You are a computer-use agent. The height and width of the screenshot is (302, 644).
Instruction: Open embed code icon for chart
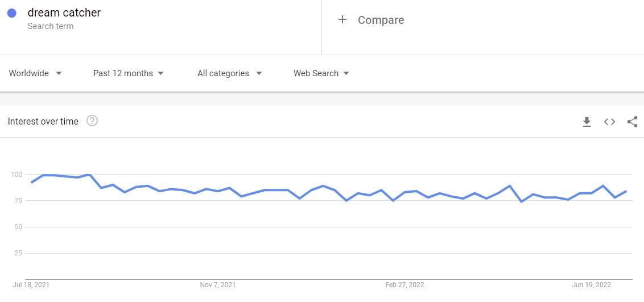point(609,122)
